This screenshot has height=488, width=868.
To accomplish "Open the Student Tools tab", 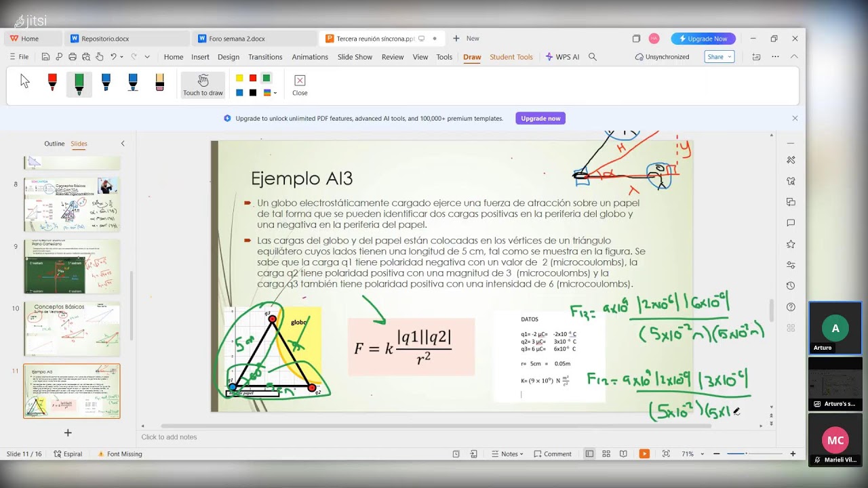I will 511,57.
